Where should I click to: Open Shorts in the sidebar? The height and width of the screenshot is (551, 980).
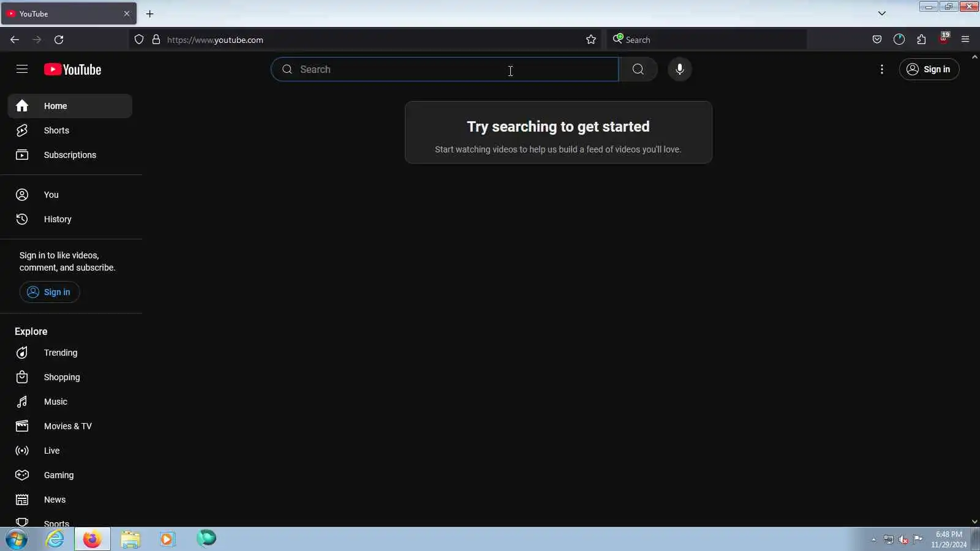[x=70, y=130]
